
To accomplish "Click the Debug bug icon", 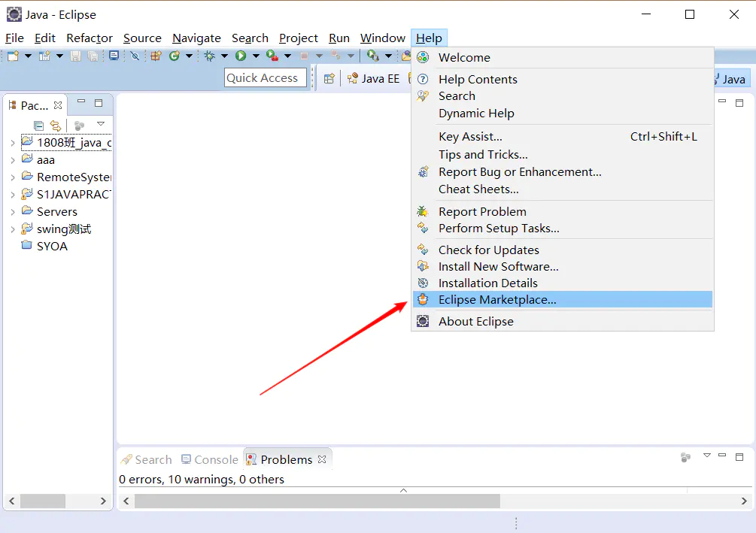I will point(209,56).
